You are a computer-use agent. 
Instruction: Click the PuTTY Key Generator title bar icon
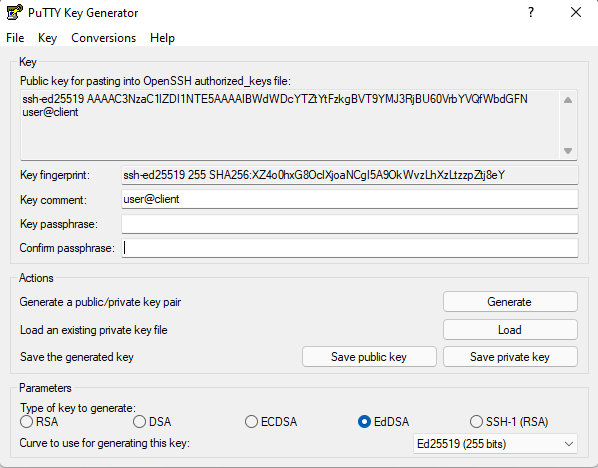tap(14, 13)
